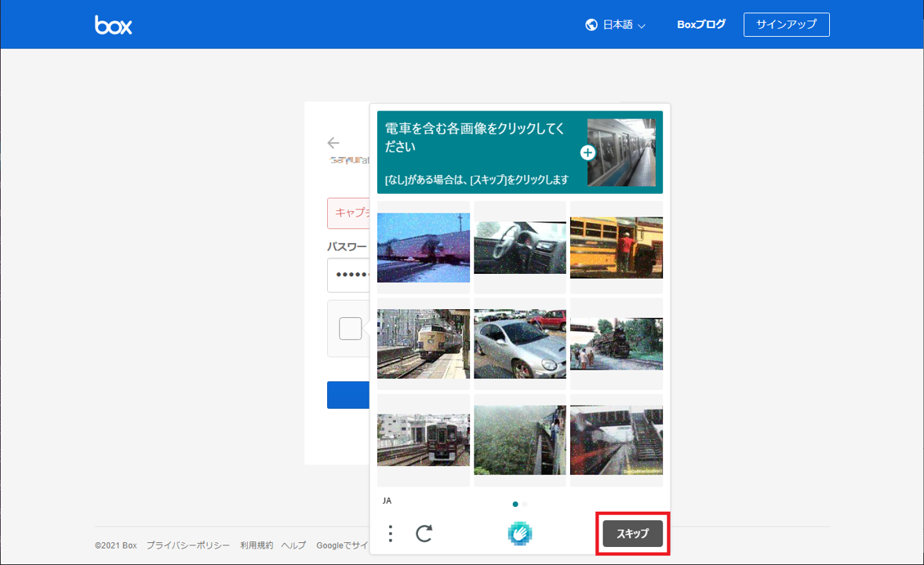Enlarge the example image with plus icon
The image size is (924, 565).
[x=588, y=153]
